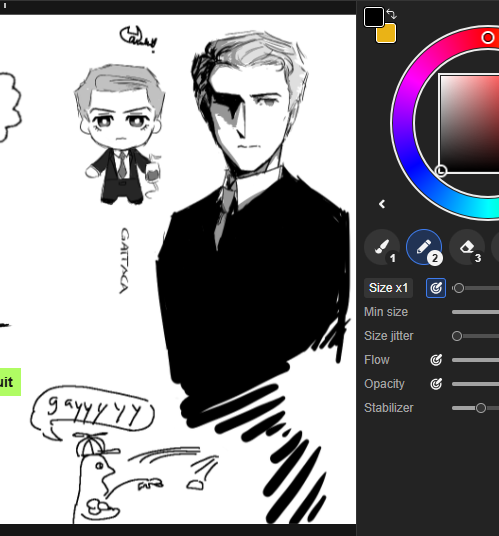The width and height of the screenshot is (499, 536).
Task: Click the Stabilizer label
Action: [389, 408]
